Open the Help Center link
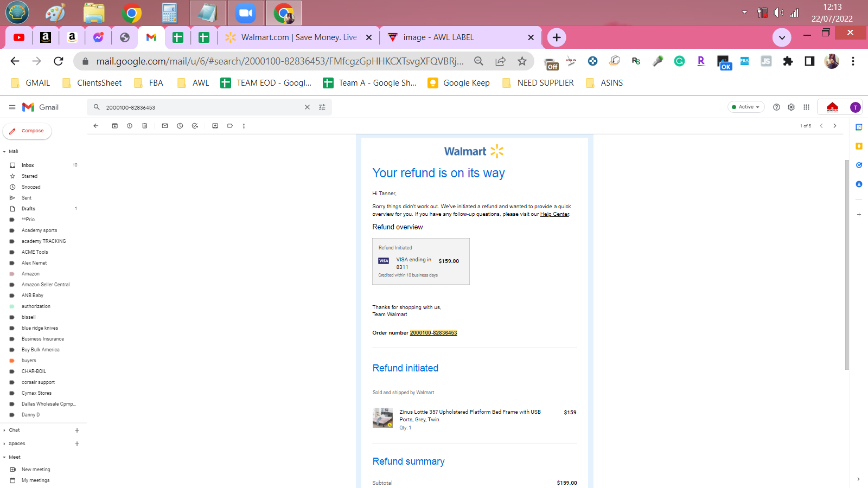This screenshot has height=488, width=868. (x=554, y=214)
